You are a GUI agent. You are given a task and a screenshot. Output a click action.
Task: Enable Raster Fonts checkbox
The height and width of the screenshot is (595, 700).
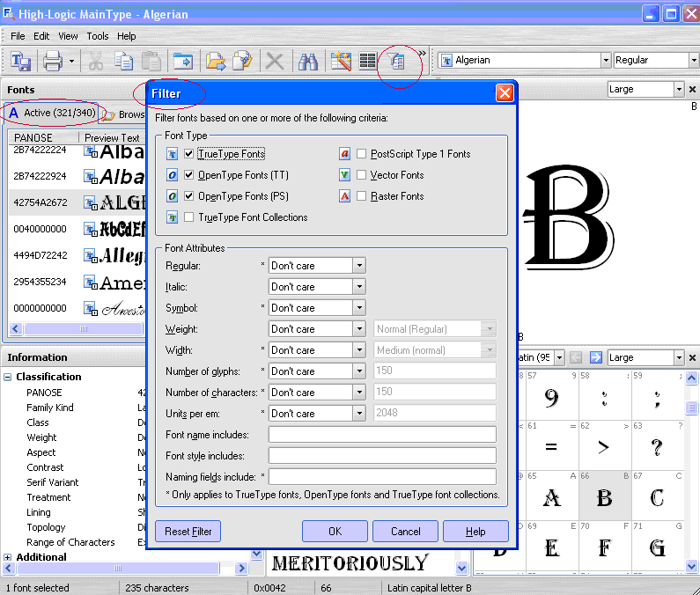[x=362, y=196]
